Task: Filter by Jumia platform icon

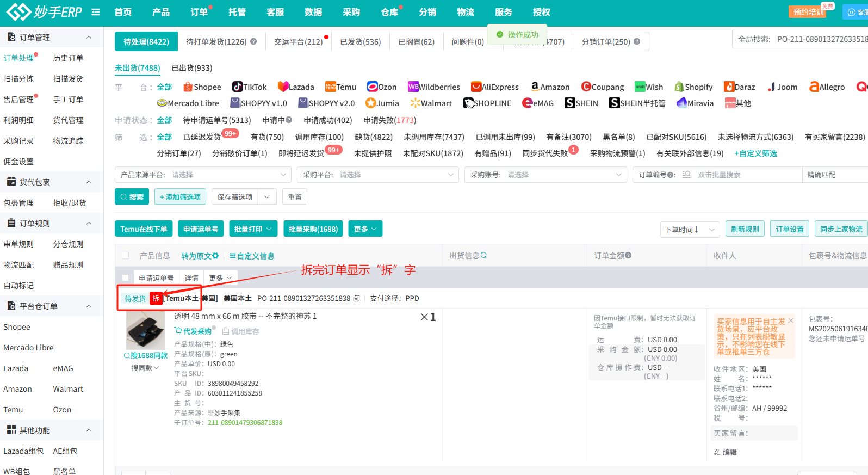Action: [x=371, y=103]
